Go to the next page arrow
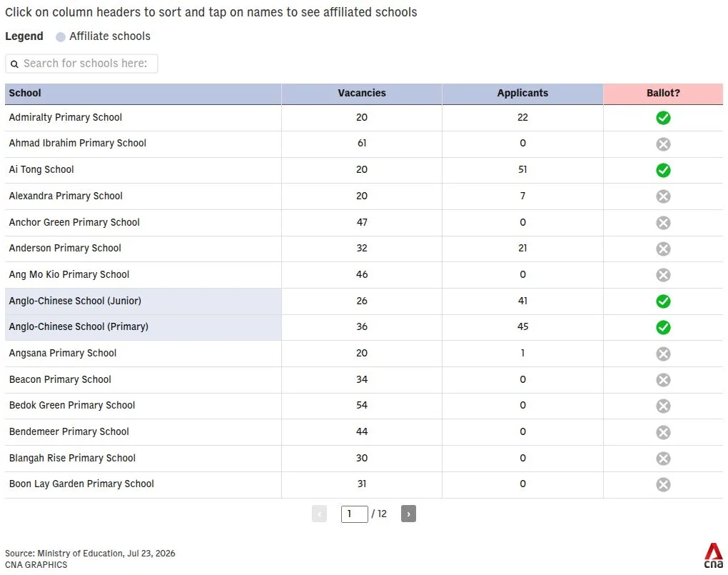This screenshot has height=575, width=728. click(408, 514)
